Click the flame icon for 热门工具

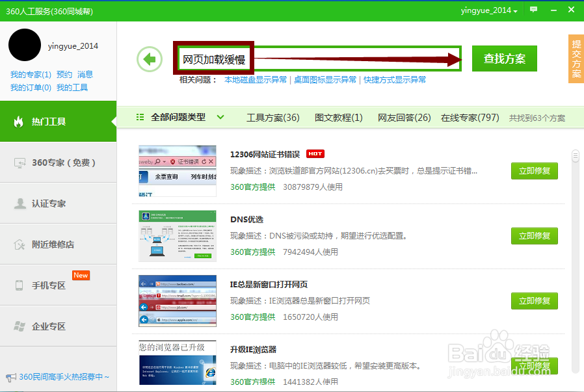[x=19, y=122]
